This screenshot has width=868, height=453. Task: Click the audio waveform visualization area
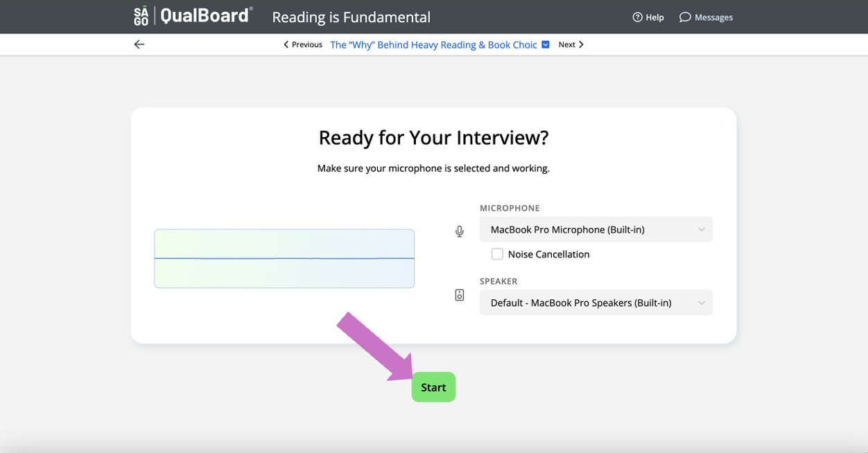(x=284, y=258)
